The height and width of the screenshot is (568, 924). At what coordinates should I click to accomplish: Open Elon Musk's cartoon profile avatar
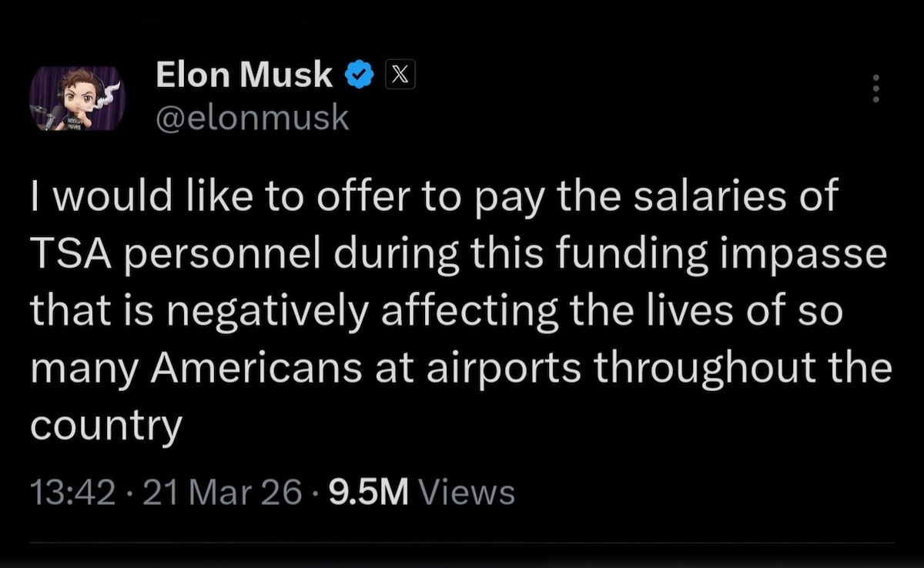pos(77,99)
